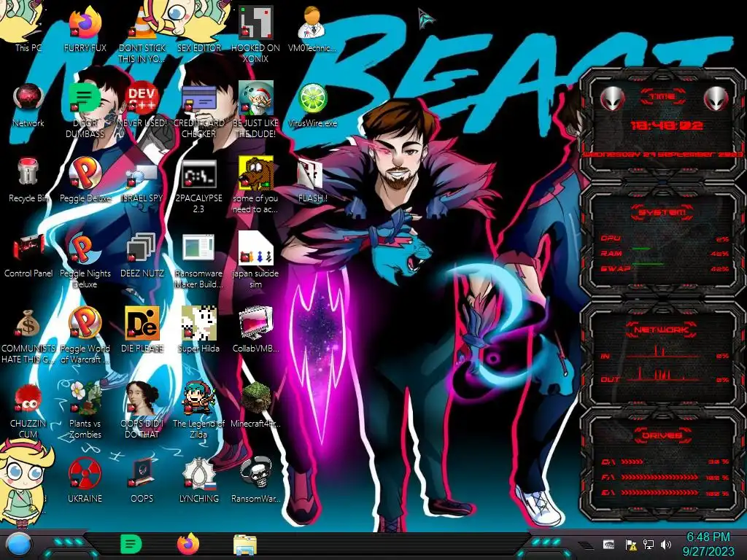Screen dimensions: 747x560
Task: Click the red digital clock readout
Action: (x=667, y=125)
